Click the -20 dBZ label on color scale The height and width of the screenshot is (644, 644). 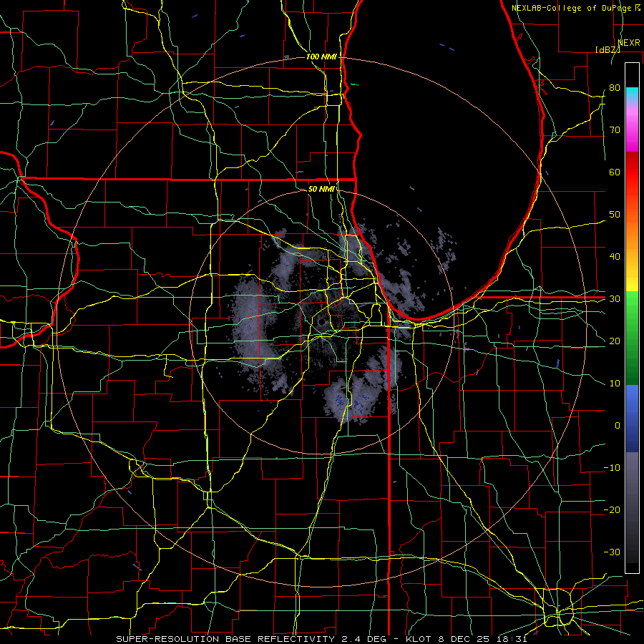(612, 509)
